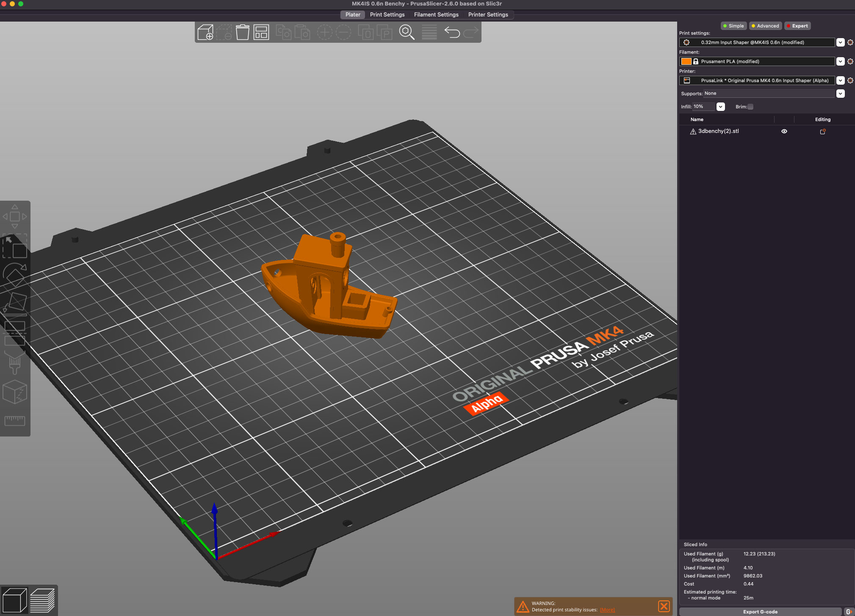The image size is (855, 616).
Task: Select the Move gizmo tool
Action: (15, 216)
